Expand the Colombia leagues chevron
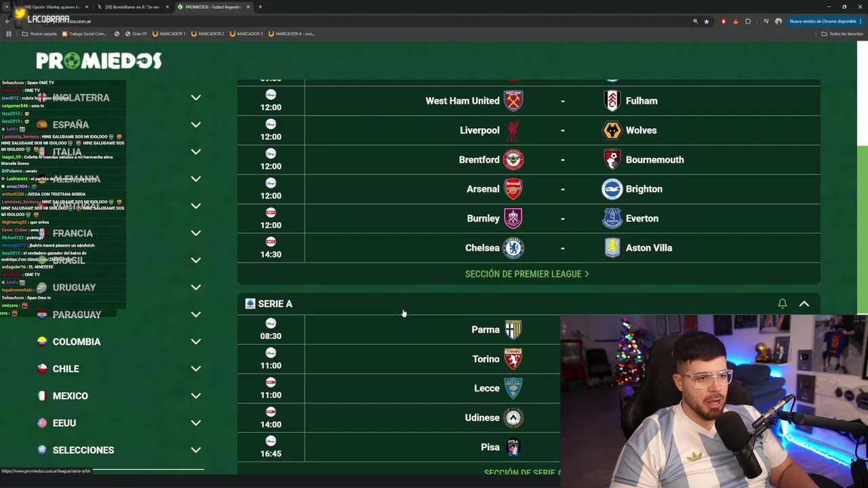868x488 pixels. pyautogui.click(x=196, y=342)
